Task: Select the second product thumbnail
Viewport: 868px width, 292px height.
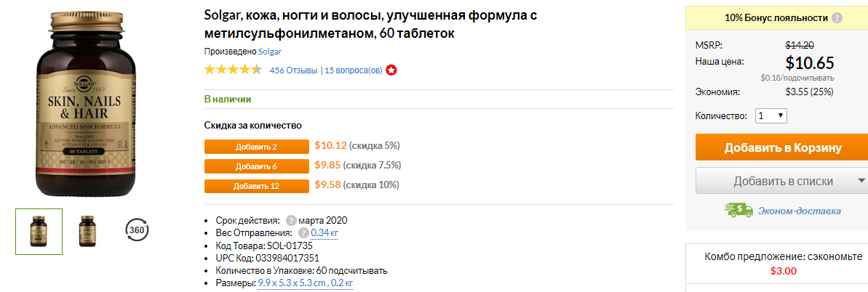Action: (87, 231)
